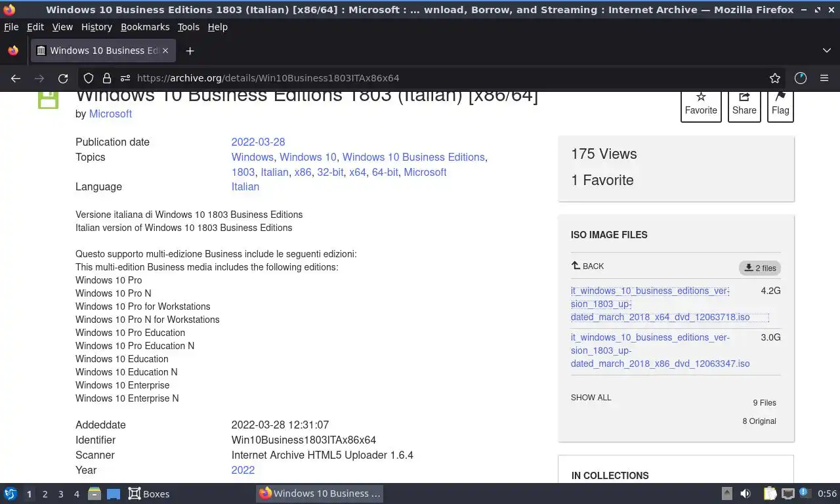Open the View menu
840x504 pixels.
(62, 27)
